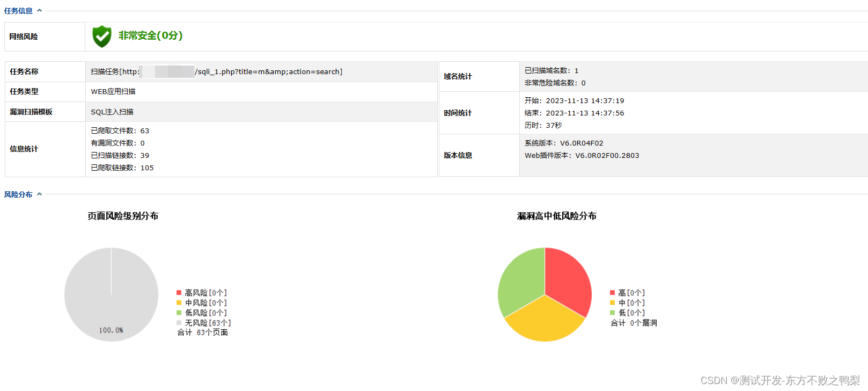This screenshot has width=868, height=391.
Task: Click the 低风险[0个] legend label
Action: click(206, 313)
